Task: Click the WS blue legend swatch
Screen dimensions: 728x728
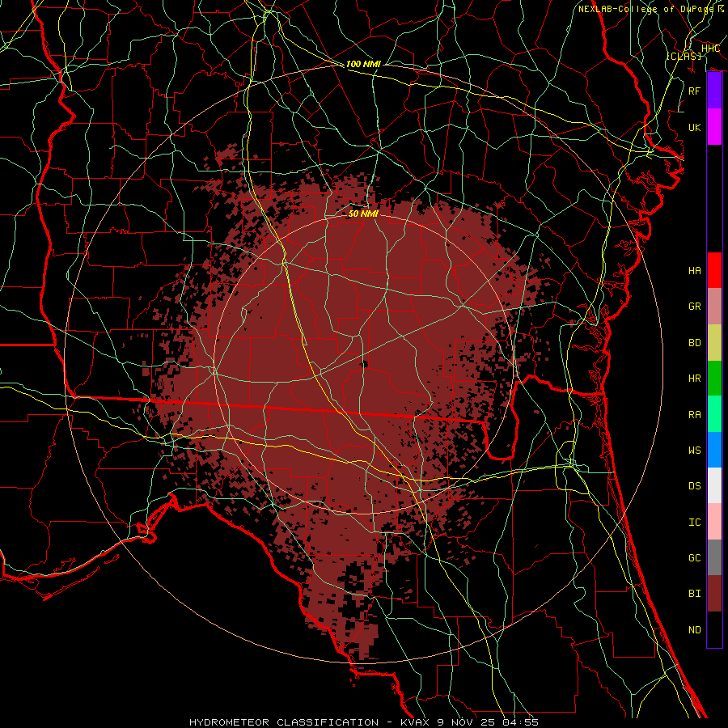Action: tap(714, 450)
